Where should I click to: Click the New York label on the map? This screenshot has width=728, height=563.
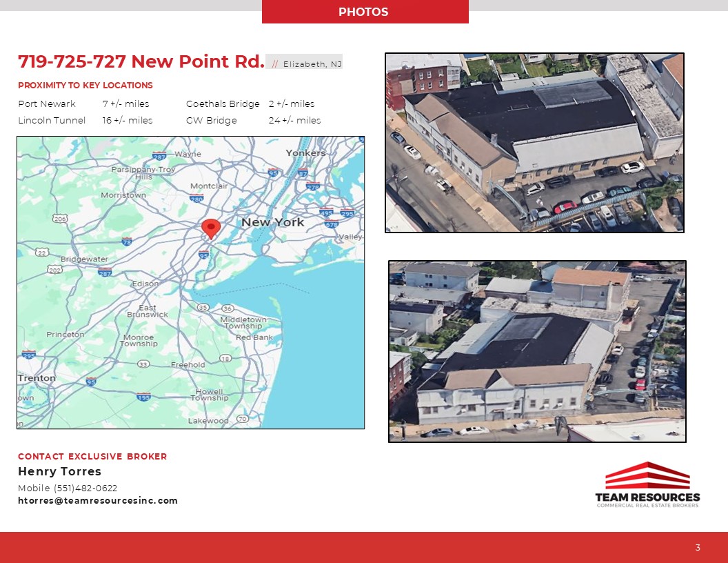click(272, 222)
